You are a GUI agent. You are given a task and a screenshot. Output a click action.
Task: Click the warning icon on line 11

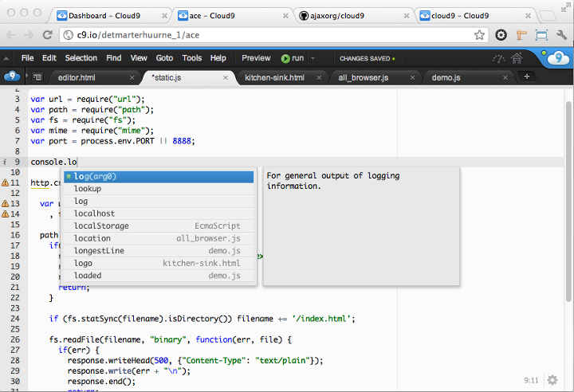5,182
